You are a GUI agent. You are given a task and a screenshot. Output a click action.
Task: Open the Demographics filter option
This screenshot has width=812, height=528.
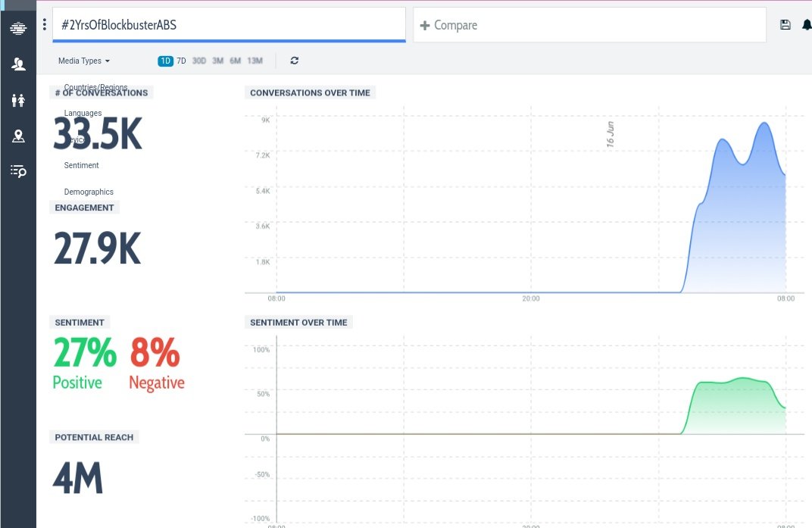click(x=89, y=192)
